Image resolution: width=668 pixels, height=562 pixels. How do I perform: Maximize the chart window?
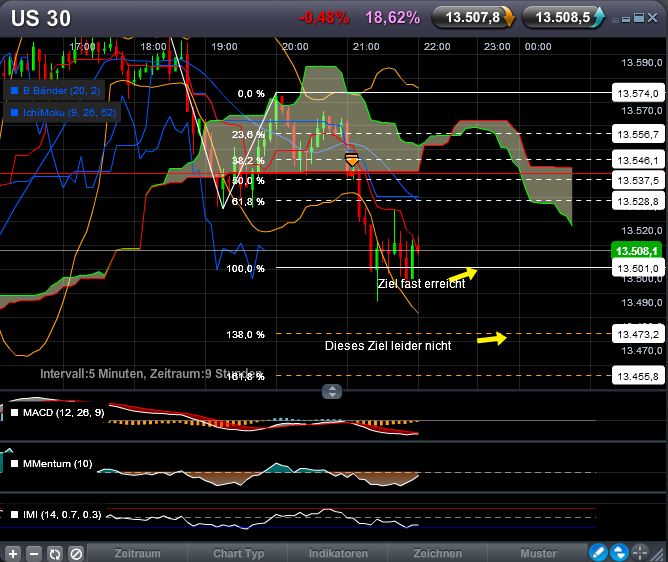click(639, 17)
